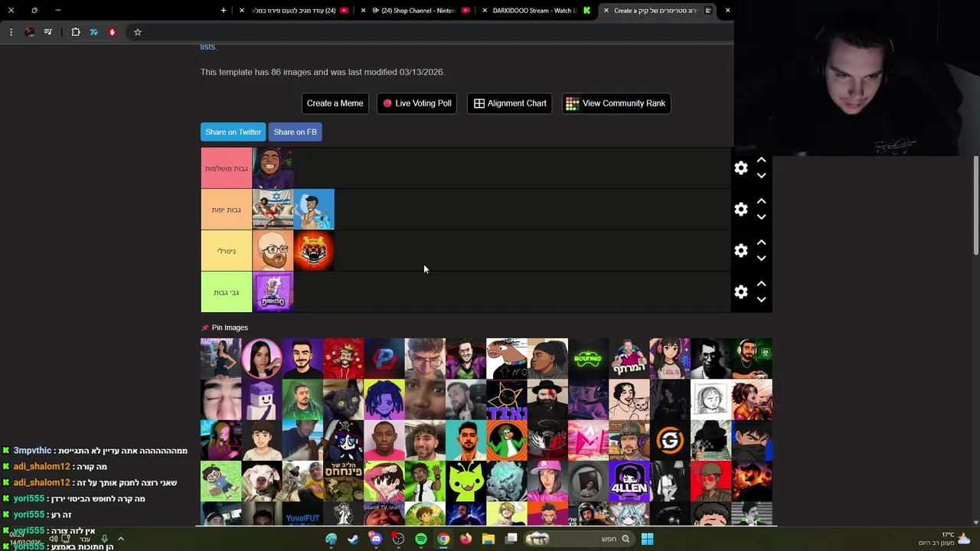Move the yellow ניטרלי tier down
The width and height of the screenshot is (980, 551).
coord(761,259)
